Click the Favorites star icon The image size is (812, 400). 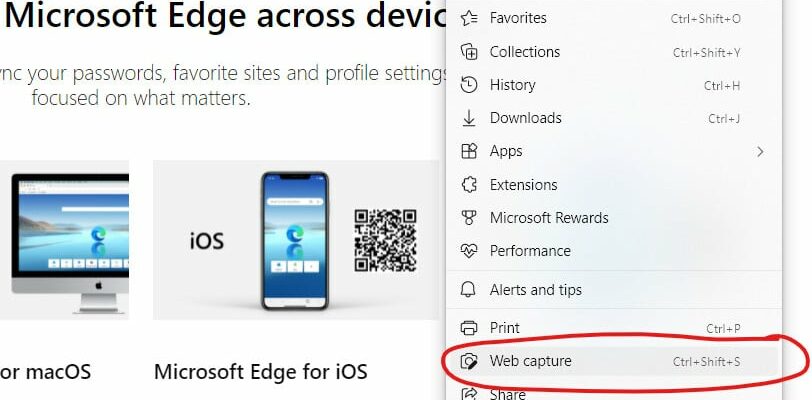[468, 18]
